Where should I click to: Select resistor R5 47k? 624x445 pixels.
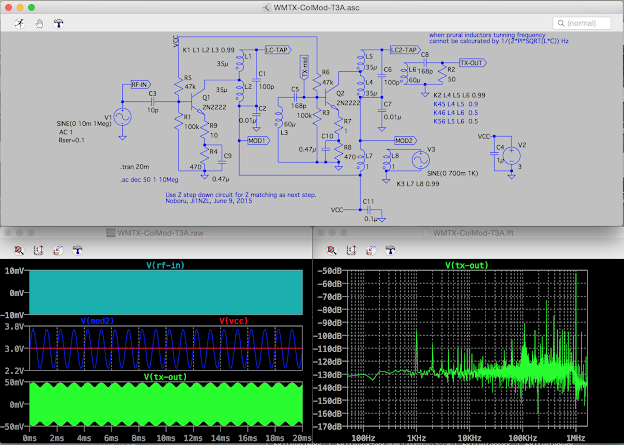(x=179, y=86)
